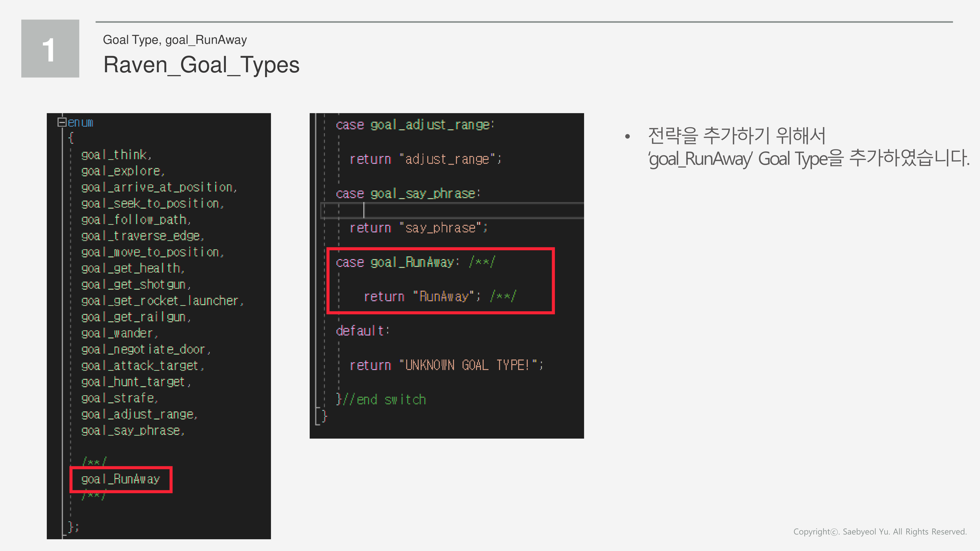Select the goal_attack_target enum member
The width and height of the screenshot is (980, 551).
coord(142,365)
